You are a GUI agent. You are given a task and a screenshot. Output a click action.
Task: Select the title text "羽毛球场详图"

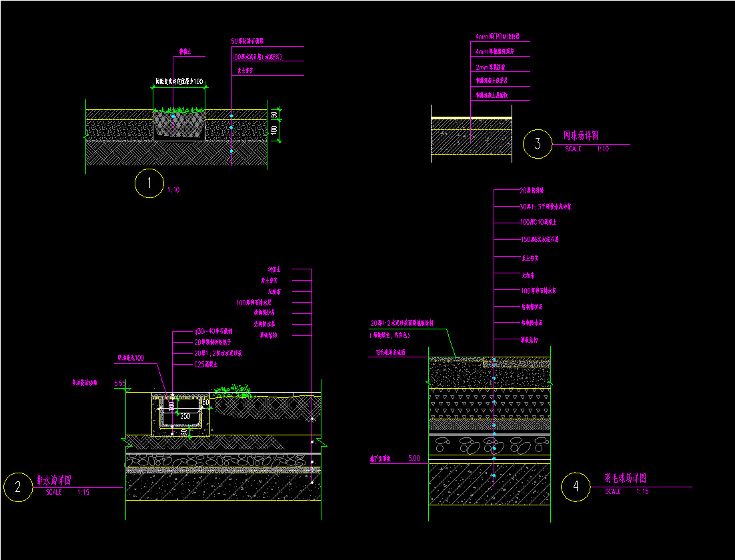(x=626, y=479)
